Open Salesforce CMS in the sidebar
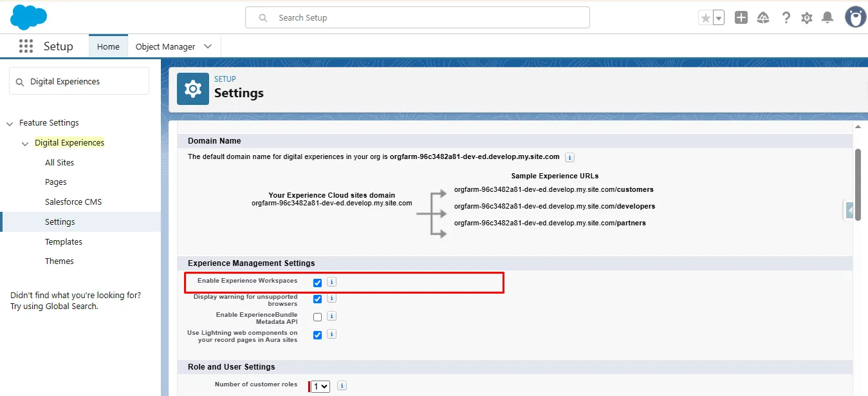 (x=73, y=202)
